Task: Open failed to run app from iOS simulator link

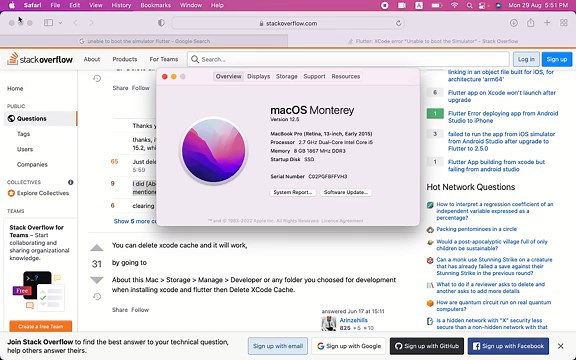Action: [501, 141]
